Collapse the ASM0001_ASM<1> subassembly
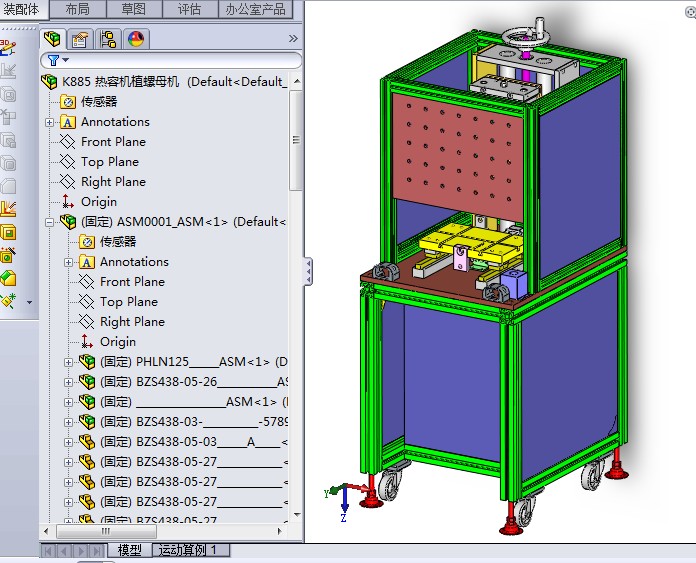The height and width of the screenshot is (563, 696). pos(49,222)
